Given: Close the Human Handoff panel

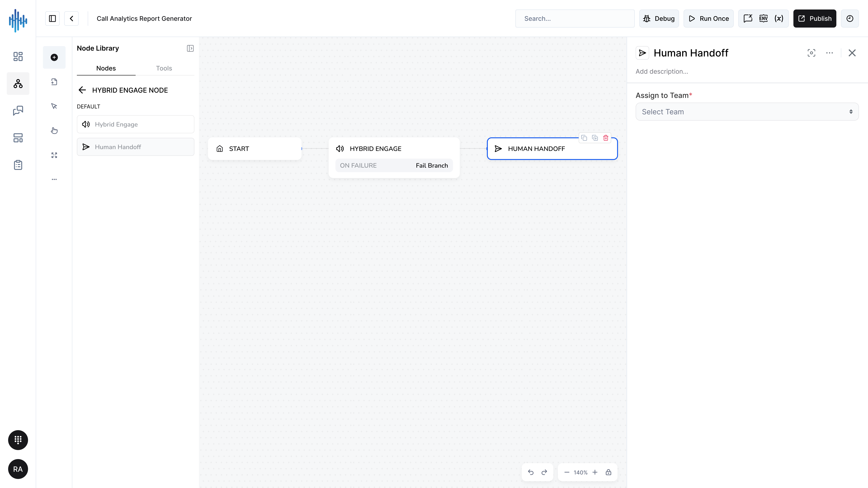Looking at the screenshot, I should [852, 53].
